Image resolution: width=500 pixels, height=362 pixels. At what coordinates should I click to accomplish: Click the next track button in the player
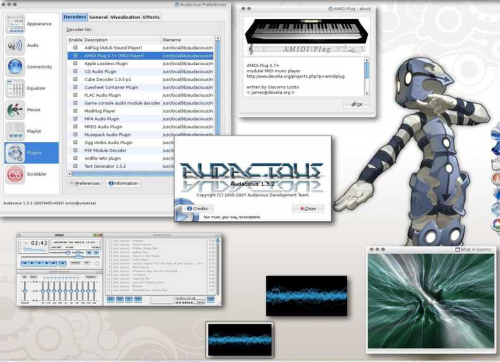pos(53,263)
